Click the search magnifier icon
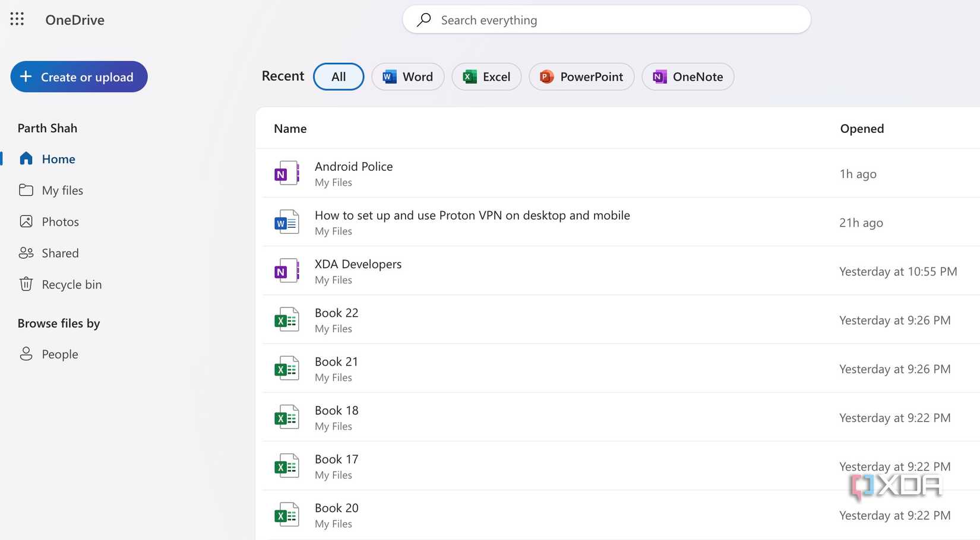The image size is (980, 540). [424, 20]
